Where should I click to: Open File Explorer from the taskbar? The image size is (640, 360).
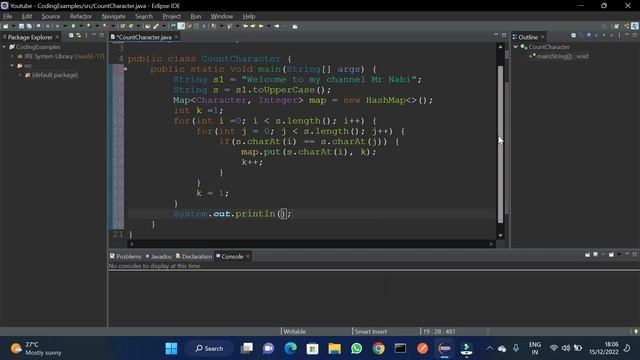click(334, 348)
